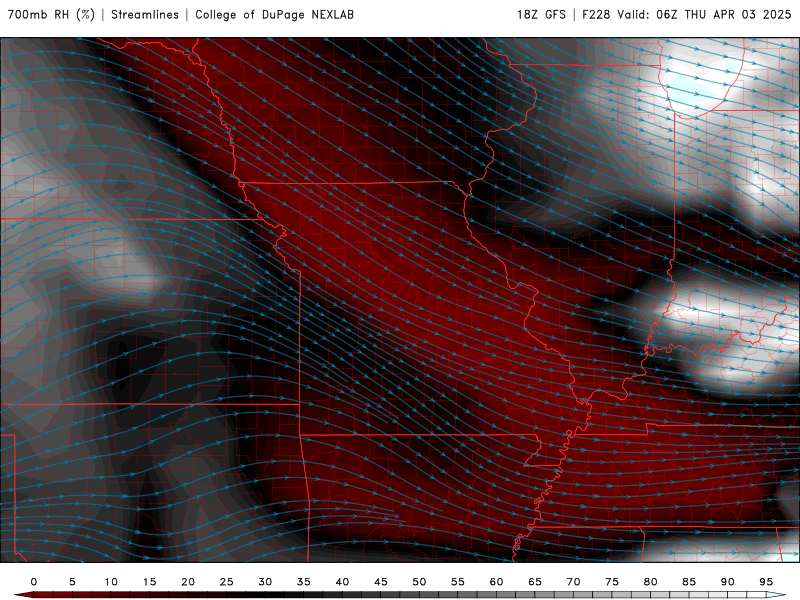Select the 15 value on the color scale
This screenshot has width=800, height=600.
point(149,582)
